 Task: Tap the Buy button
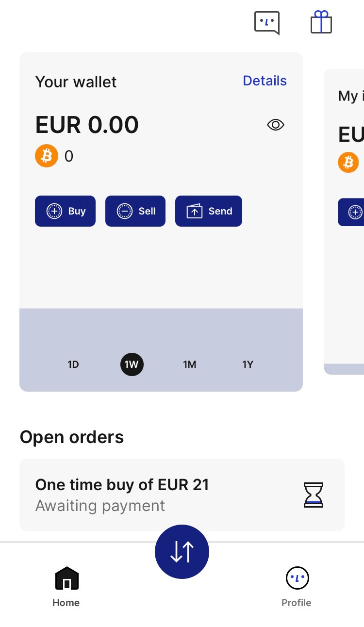[65, 211]
